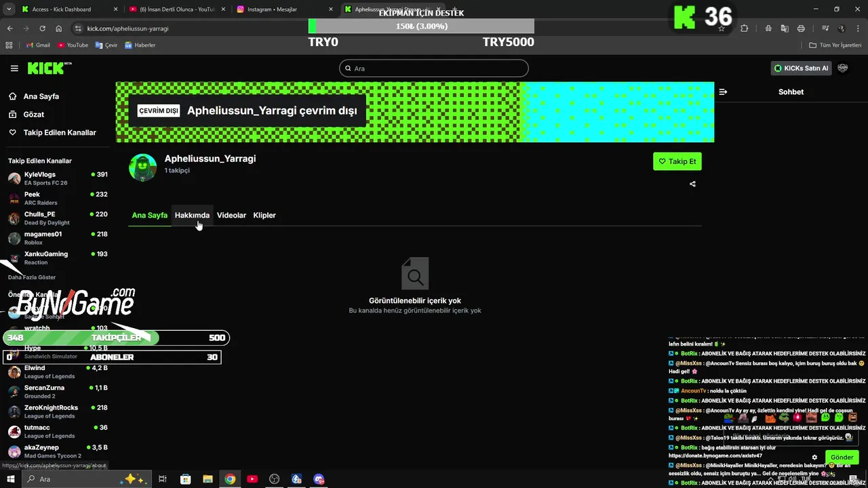Click the address bar URL

click(x=127, y=28)
